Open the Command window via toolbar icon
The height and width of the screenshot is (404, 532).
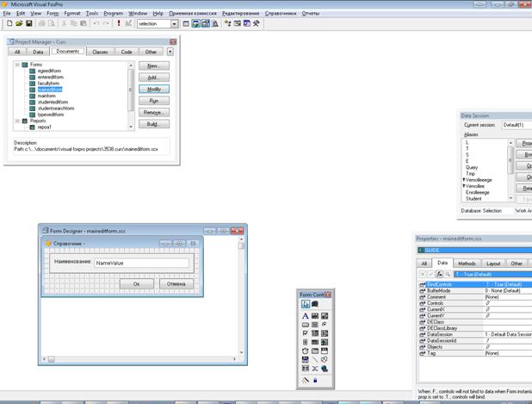[186, 23]
